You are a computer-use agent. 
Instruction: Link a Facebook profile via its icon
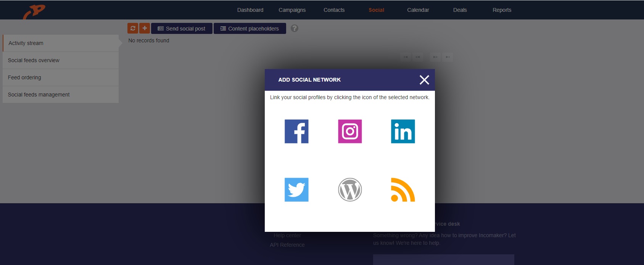pyautogui.click(x=296, y=132)
